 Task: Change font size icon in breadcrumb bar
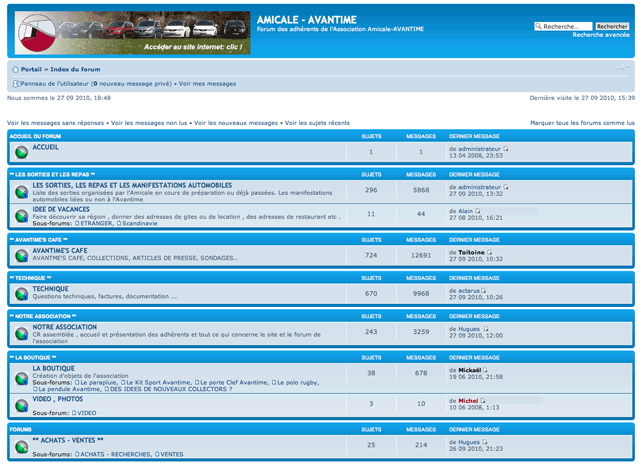(621, 69)
